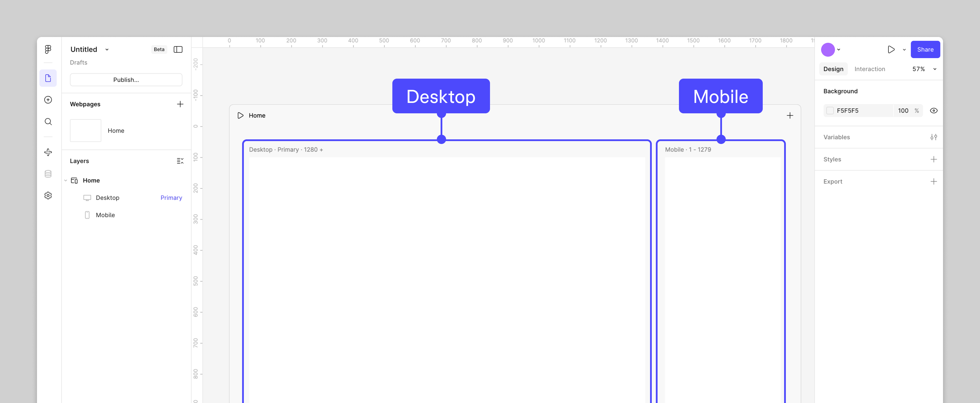Viewport: 980px width, 403px height.
Task: Select the Pages file icon in sidebar
Action: [48, 78]
